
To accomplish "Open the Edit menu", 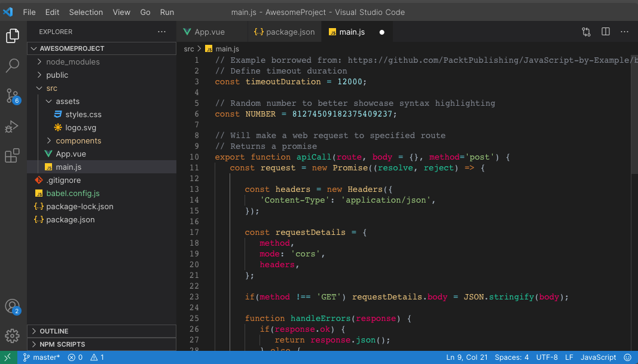I will 52,12.
